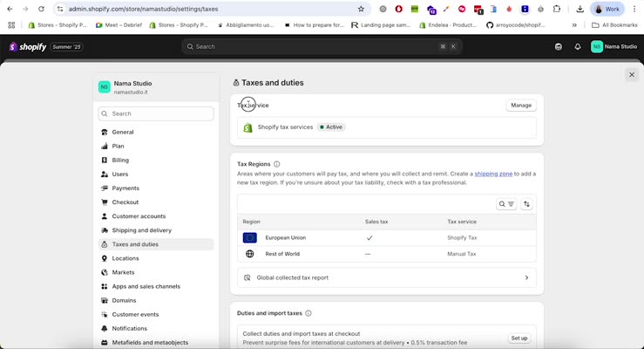Open the Sidekick icon in header
Viewport: 644px width, 349px height.
pyautogui.click(x=558, y=47)
